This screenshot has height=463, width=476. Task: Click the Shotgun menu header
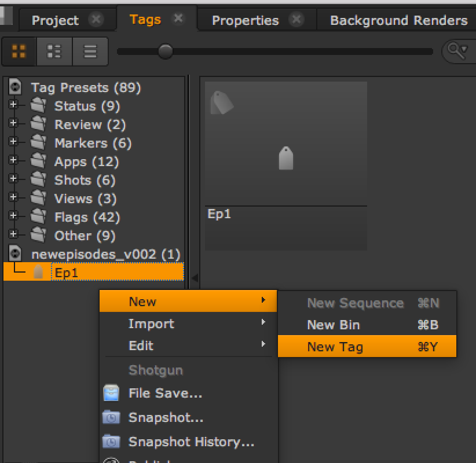[156, 370]
